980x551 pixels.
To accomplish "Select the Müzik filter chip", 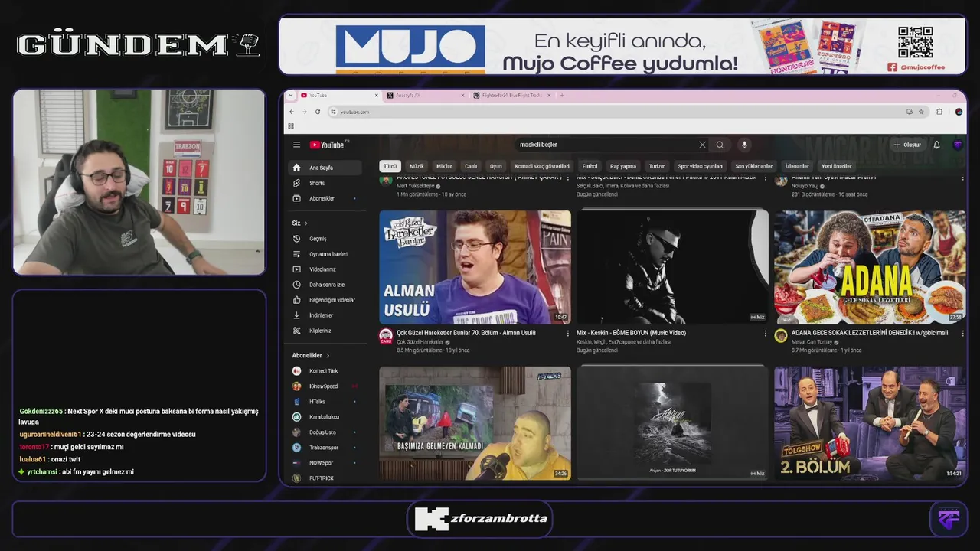I will click(416, 166).
